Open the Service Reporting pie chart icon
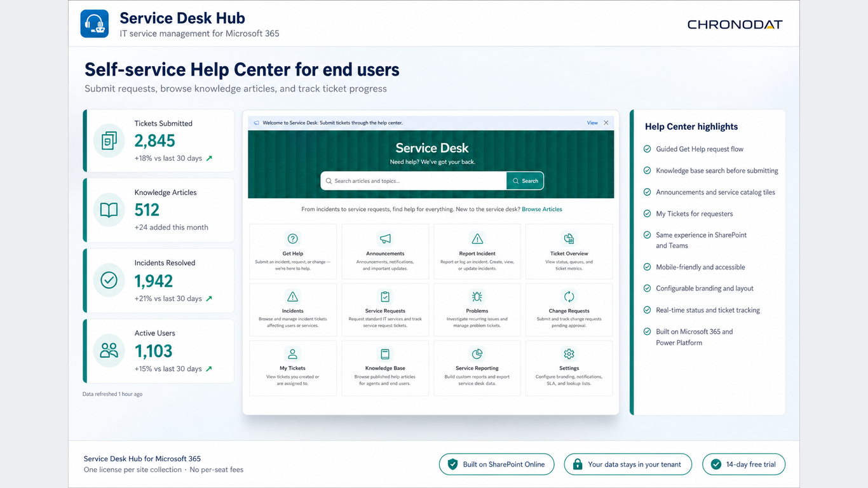The height and width of the screenshot is (488, 868). coord(477,354)
